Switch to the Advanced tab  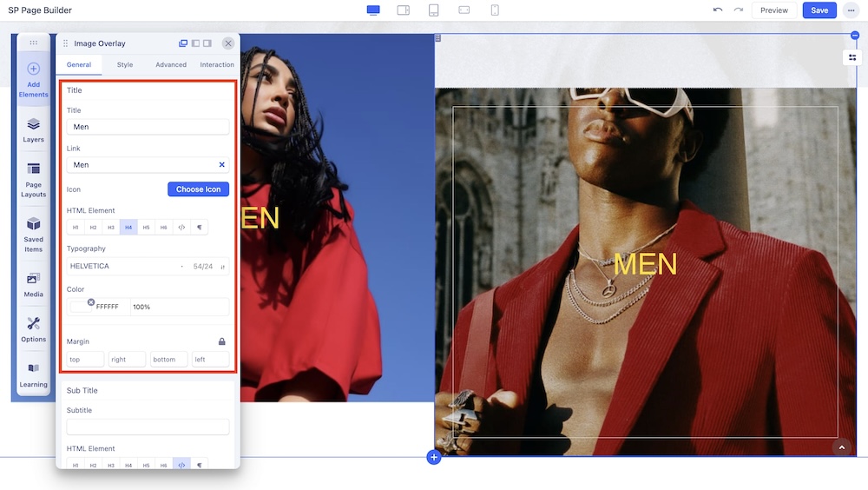(171, 65)
